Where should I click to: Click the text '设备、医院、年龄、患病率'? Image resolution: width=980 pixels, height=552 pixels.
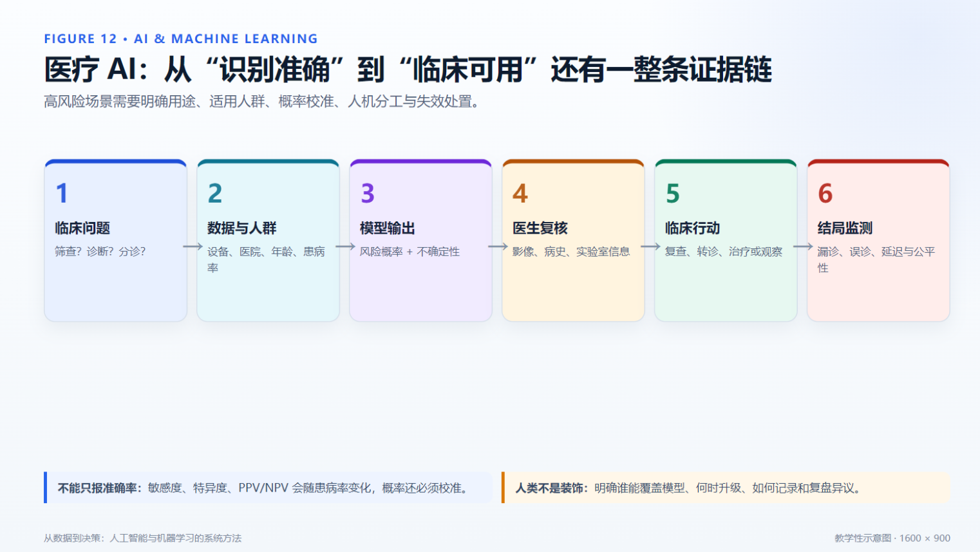point(266,259)
